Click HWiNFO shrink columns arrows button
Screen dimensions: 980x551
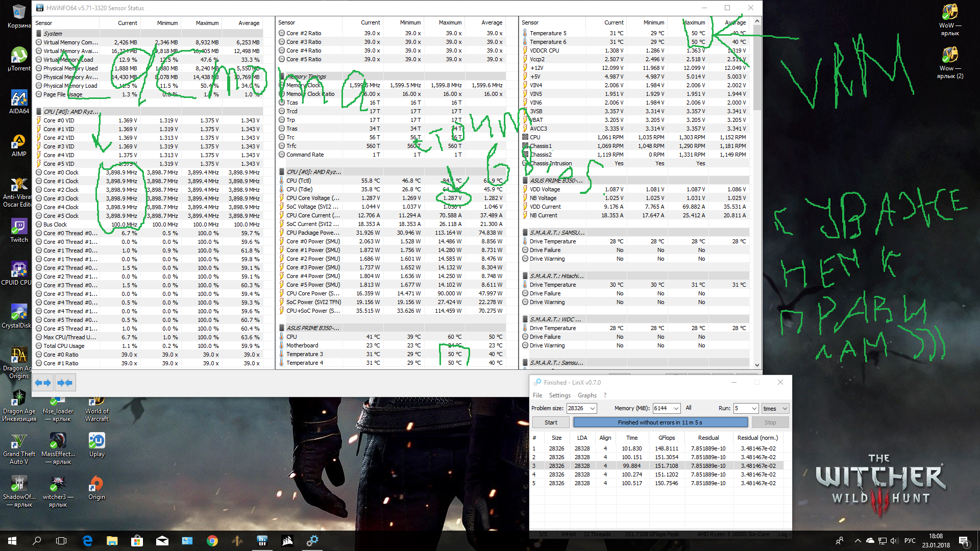pyautogui.click(x=65, y=383)
